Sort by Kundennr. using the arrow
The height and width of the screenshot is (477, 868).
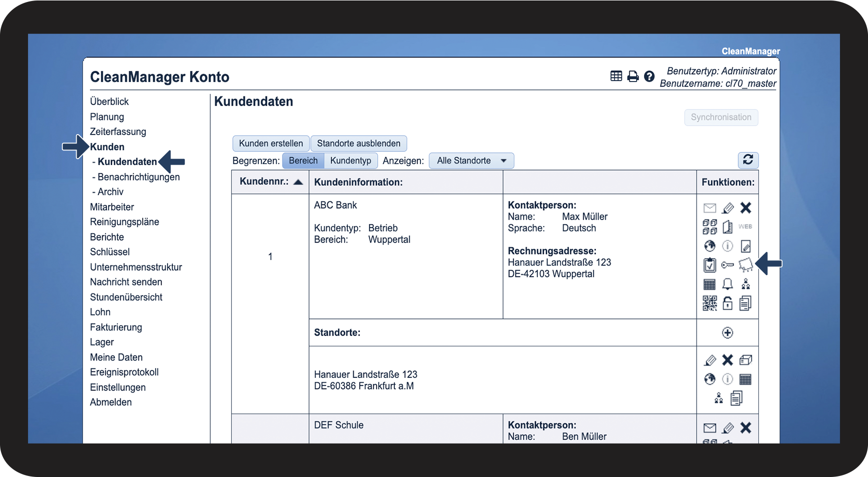298,182
